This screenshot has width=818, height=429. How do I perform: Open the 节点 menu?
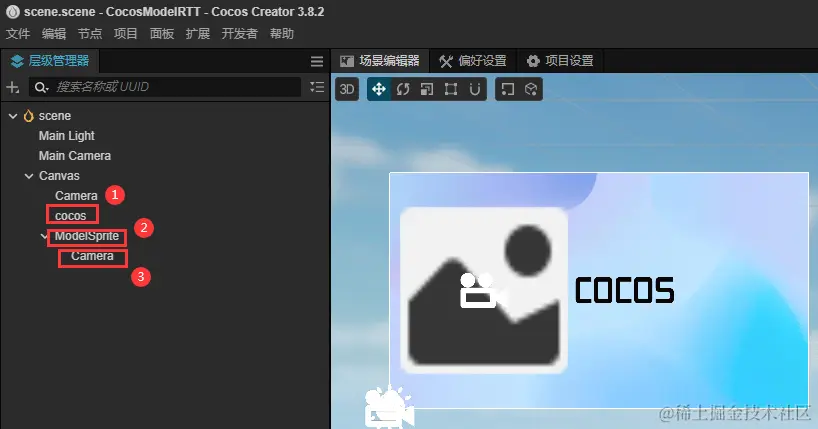pos(90,34)
